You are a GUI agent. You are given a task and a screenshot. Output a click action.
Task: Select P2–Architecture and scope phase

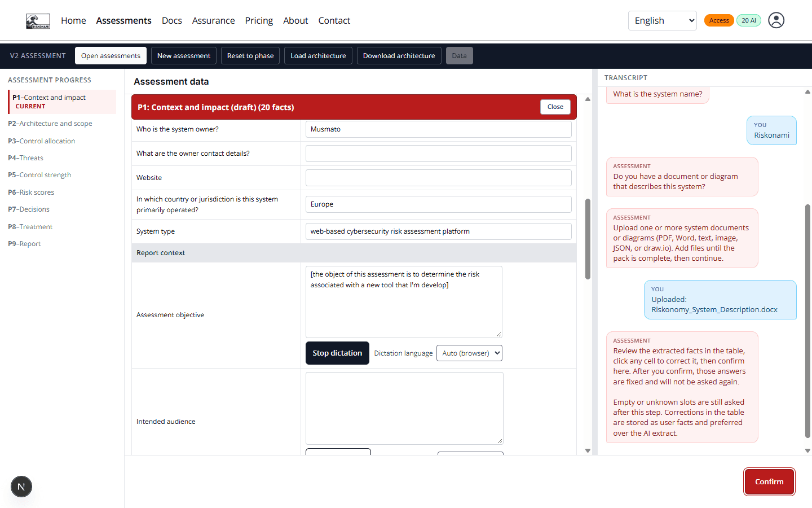(50, 124)
